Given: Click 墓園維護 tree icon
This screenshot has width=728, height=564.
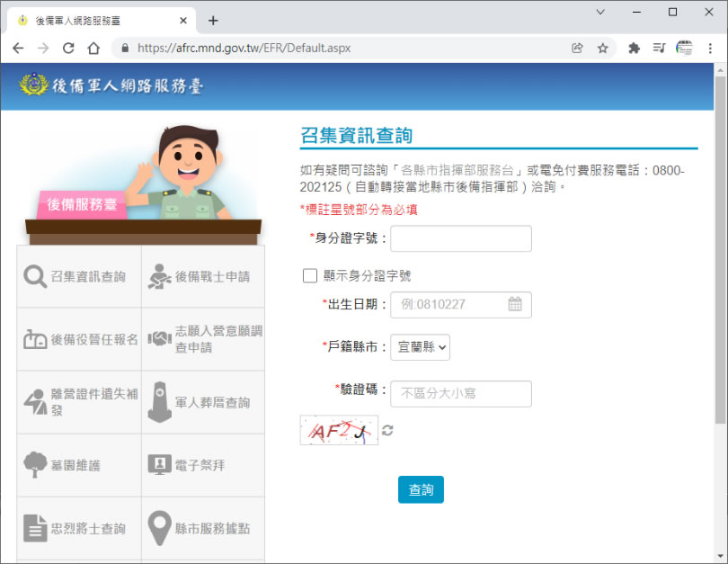Looking at the screenshot, I should point(35,465).
